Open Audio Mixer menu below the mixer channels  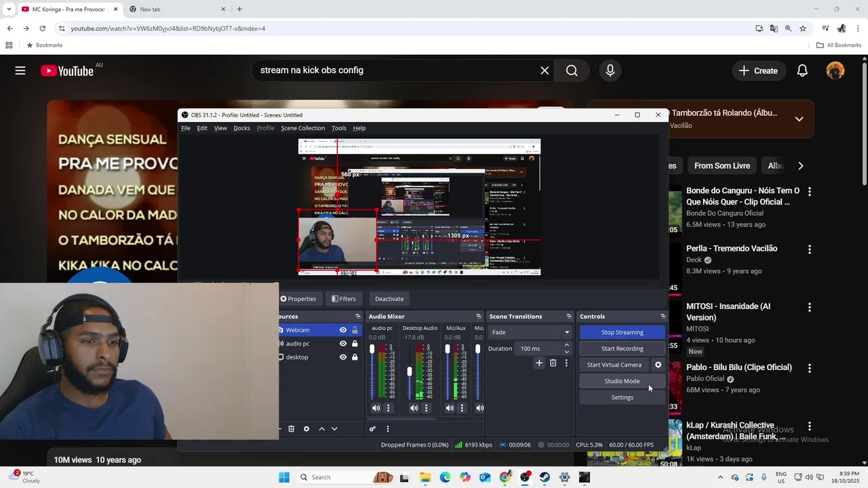[x=388, y=429]
